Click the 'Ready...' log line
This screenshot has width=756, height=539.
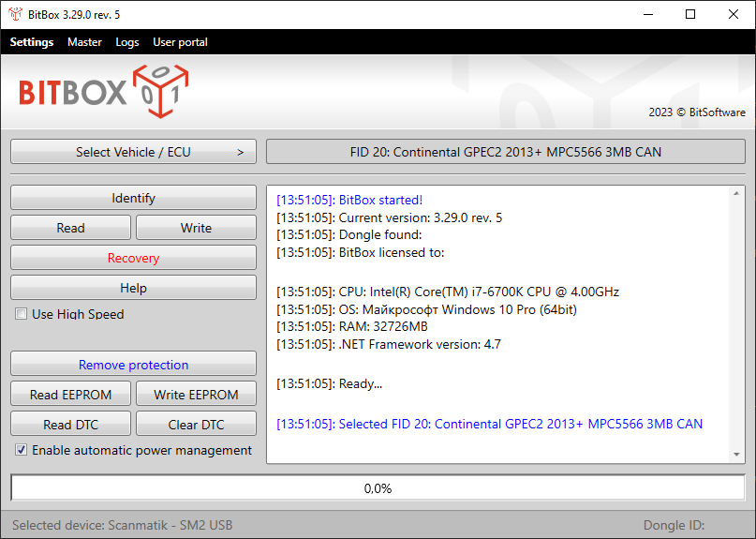pos(330,384)
